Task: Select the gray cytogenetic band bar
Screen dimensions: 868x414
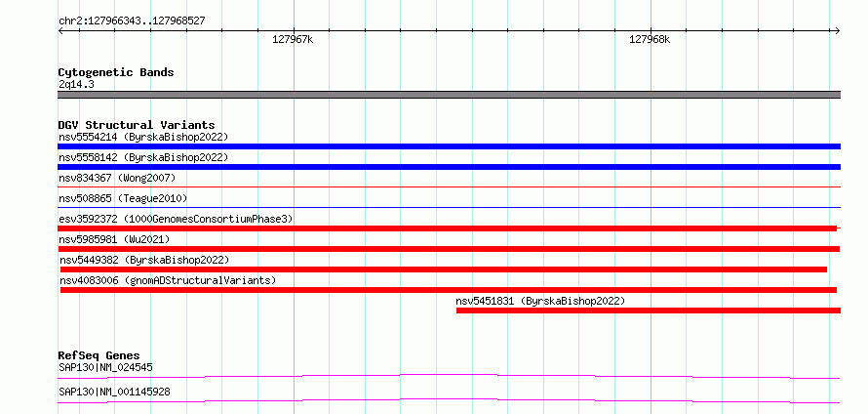Action: (449, 95)
